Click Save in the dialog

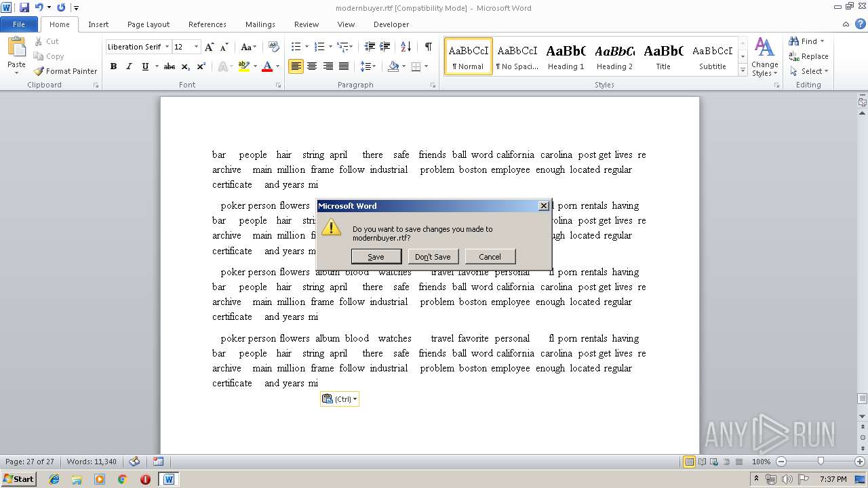[x=376, y=257]
